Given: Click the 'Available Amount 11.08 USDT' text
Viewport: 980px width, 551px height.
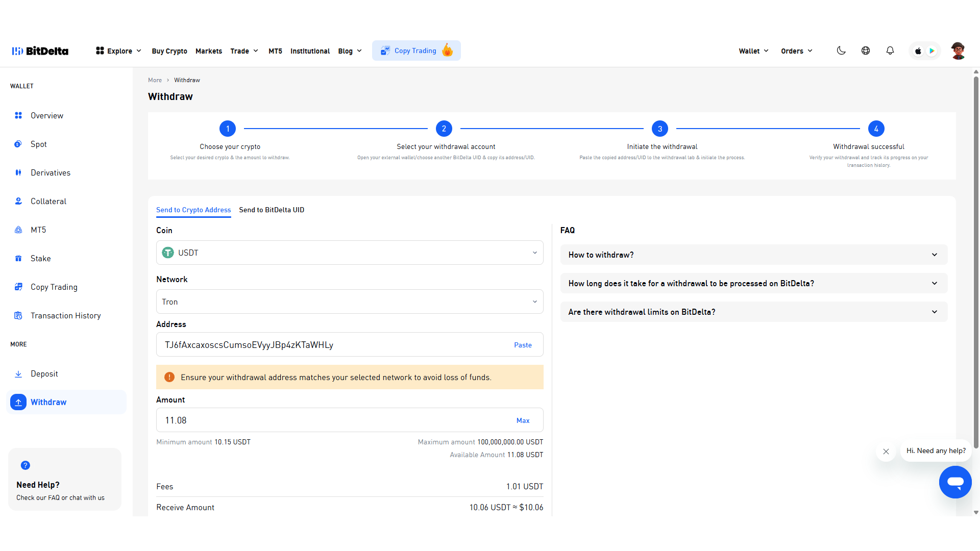Looking at the screenshot, I should coord(496,455).
